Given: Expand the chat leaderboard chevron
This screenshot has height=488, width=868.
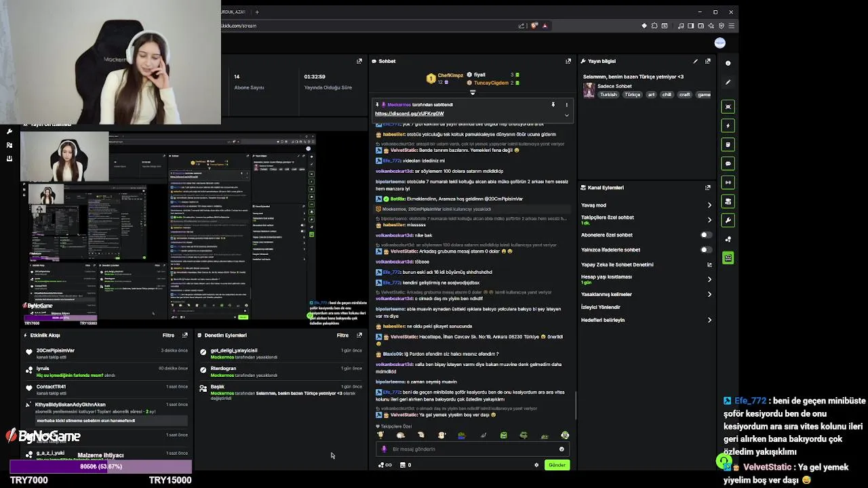Looking at the screenshot, I should tap(473, 92).
